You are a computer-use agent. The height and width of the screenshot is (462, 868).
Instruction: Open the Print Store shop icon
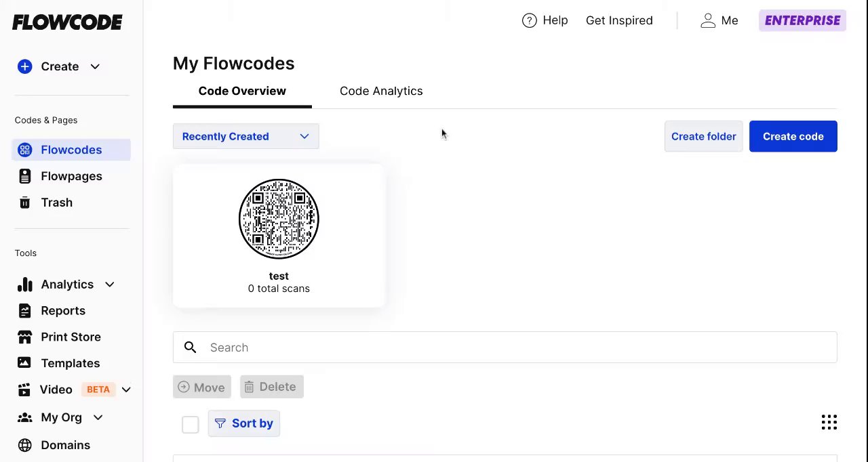tap(25, 337)
